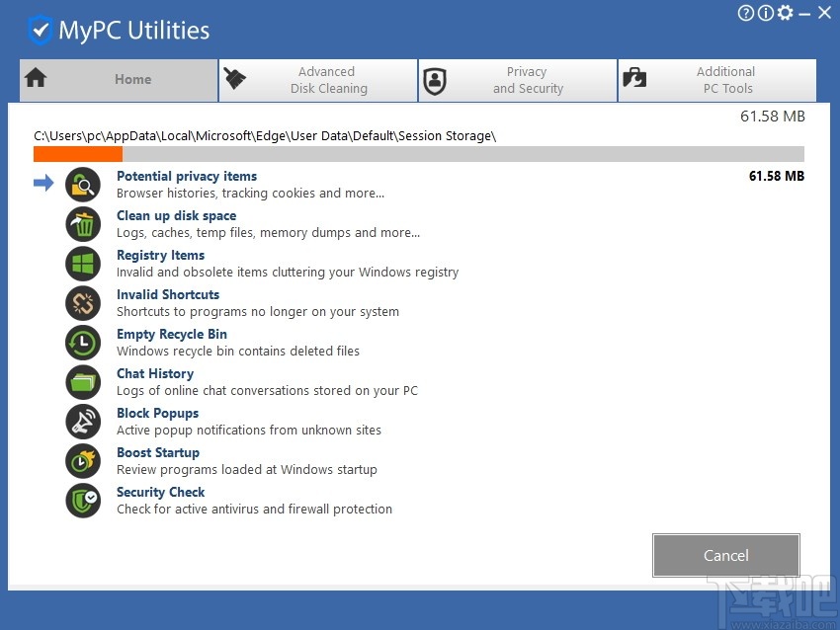
Task: Click the Boost Startup link text
Action: (158, 452)
